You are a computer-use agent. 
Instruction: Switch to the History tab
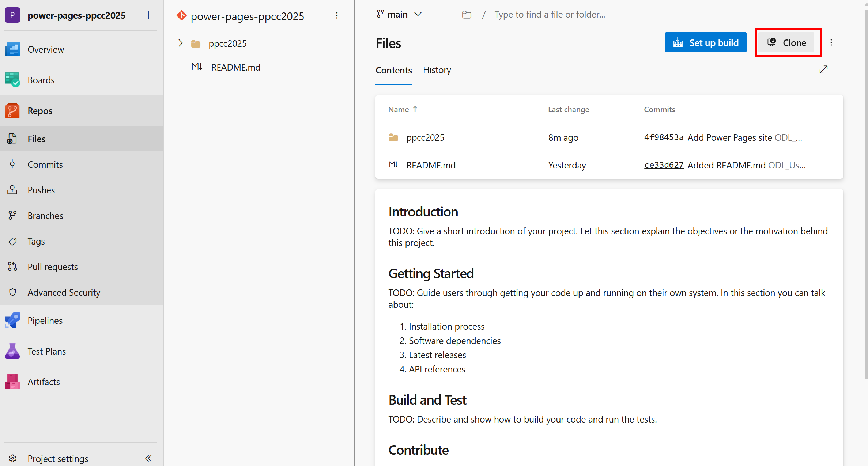tap(437, 70)
